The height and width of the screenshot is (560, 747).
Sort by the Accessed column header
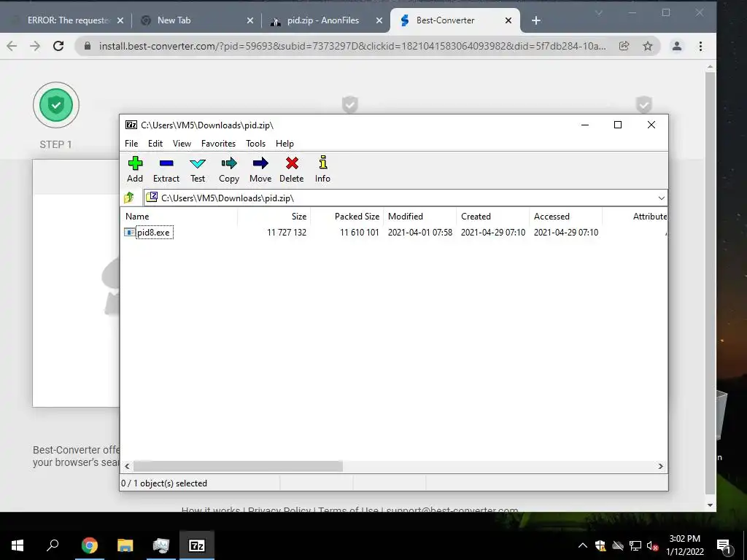click(565, 216)
